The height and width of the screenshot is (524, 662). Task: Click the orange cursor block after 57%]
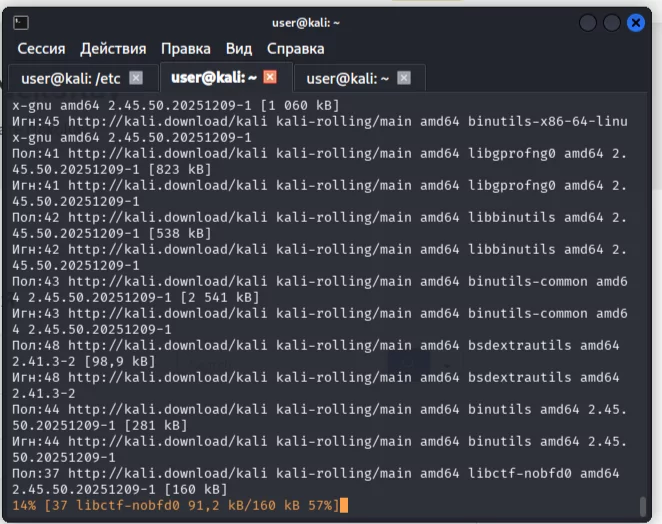(x=344, y=505)
